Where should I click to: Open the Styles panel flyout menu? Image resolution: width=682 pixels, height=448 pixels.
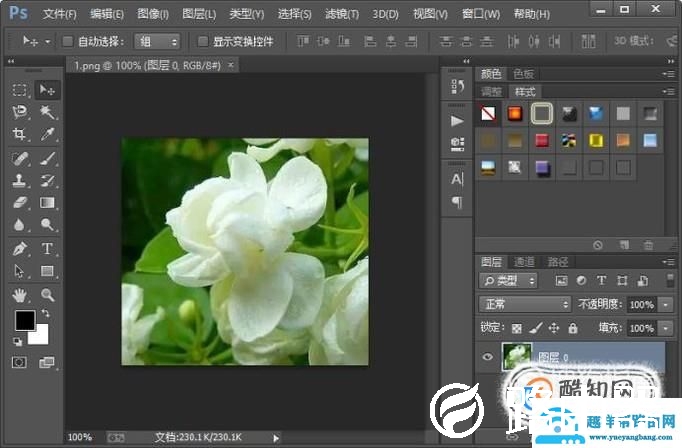click(x=669, y=91)
